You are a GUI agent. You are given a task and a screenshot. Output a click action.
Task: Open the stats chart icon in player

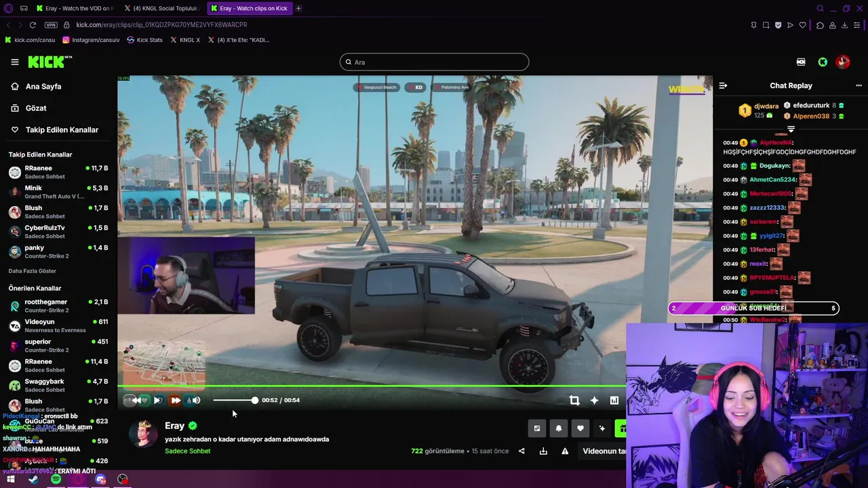tap(614, 401)
